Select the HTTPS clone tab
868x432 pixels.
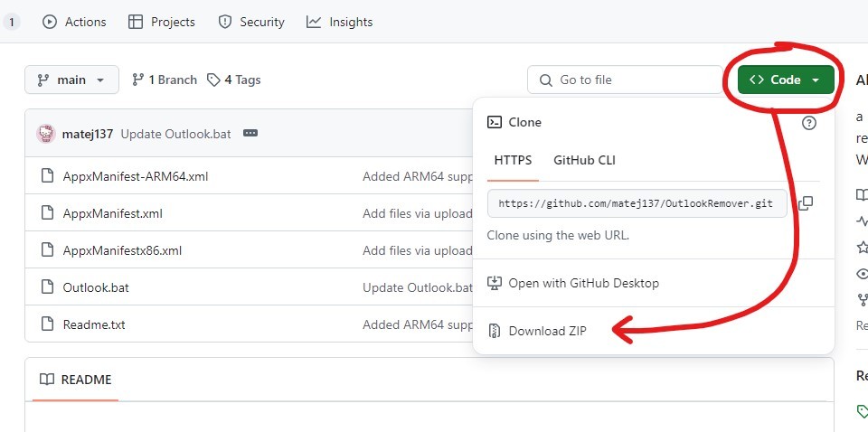513,160
